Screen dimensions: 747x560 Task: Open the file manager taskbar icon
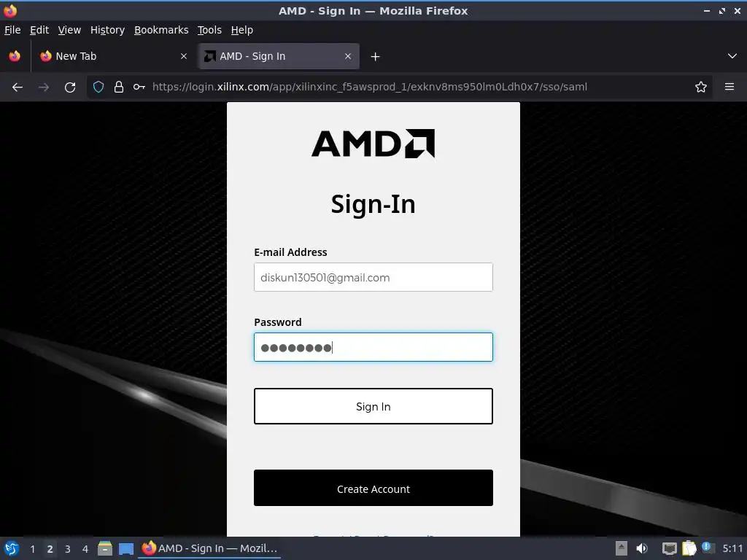pos(105,548)
